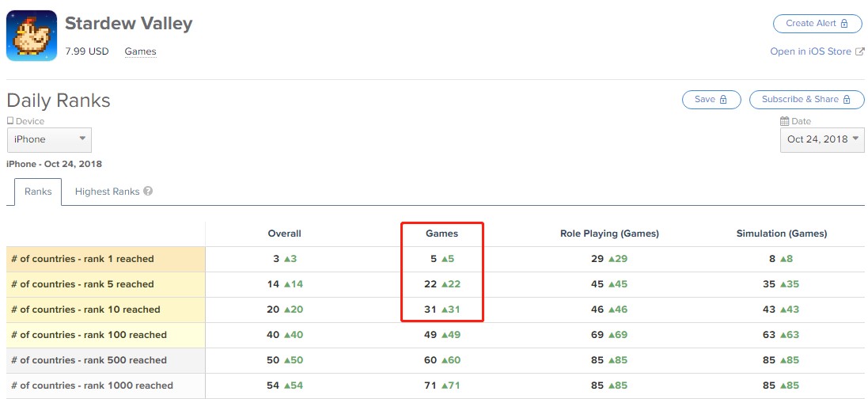Click the Subscribe & Share button
Image resolution: width=868 pixels, height=399 pixels.
806,100
